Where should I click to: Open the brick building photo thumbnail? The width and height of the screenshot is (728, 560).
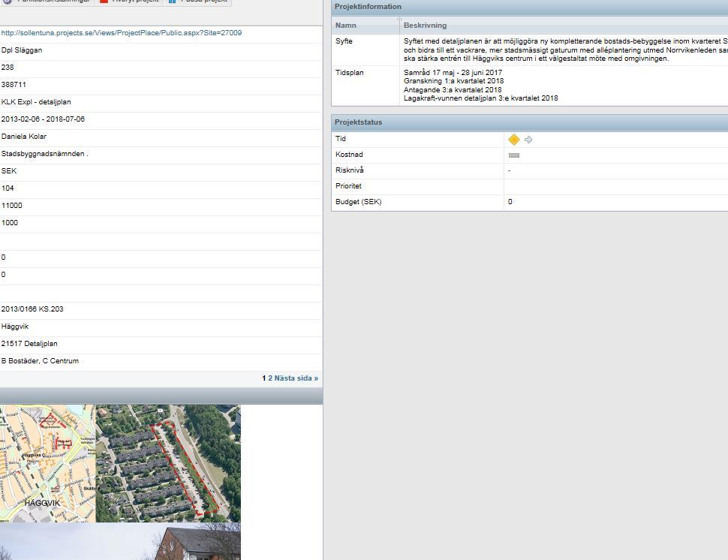coord(120,541)
